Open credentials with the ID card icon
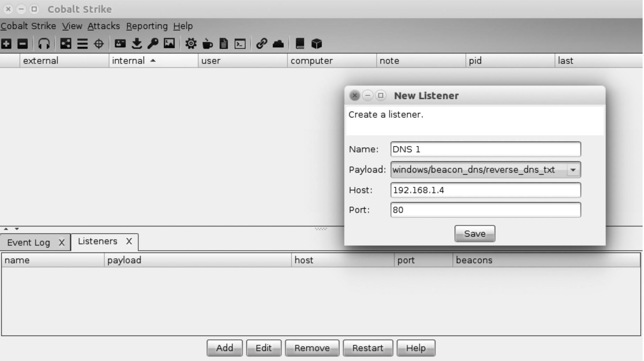This screenshot has height=361, width=644. [x=120, y=44]
